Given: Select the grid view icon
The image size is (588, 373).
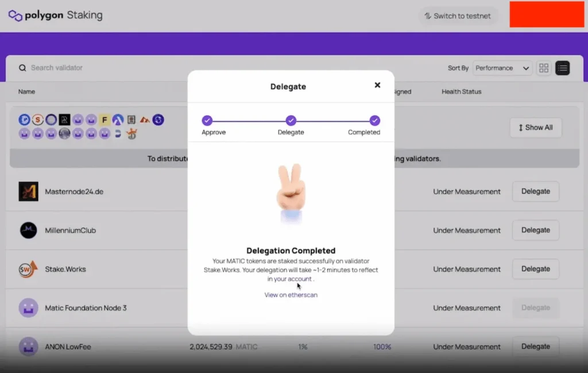Looking at the screenshot, I should coord(543,68).
